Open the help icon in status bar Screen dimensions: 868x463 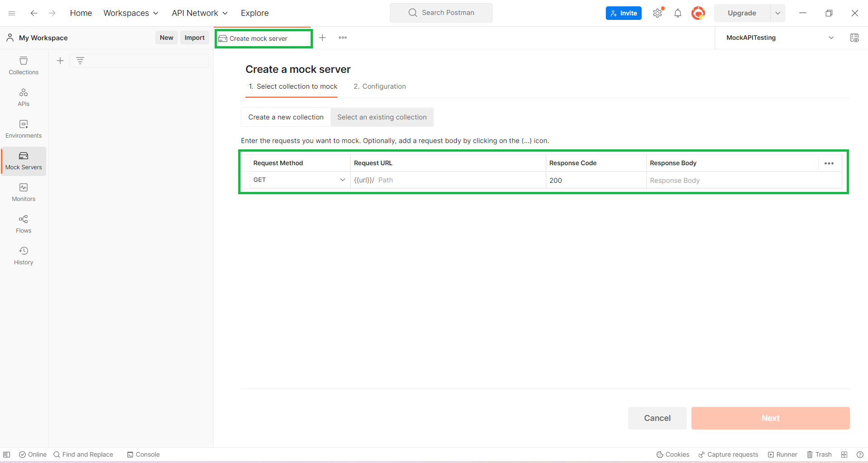tap(860, 454)
